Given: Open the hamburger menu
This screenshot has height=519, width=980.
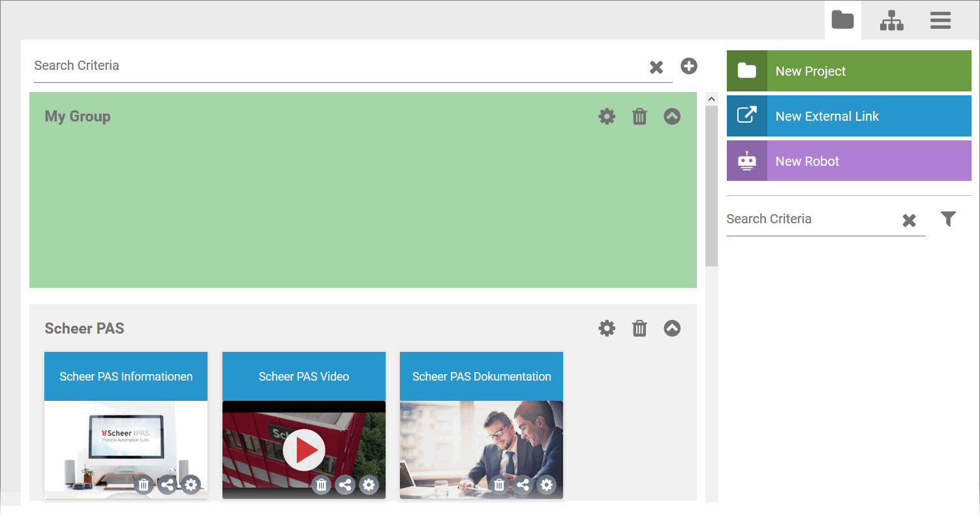Looking at the screenshot, I should (940, 20).
